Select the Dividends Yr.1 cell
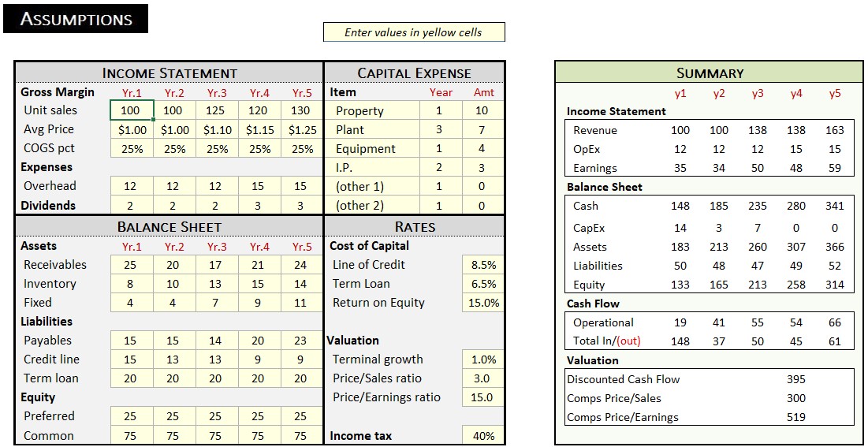868x447 pixels. click(x=131, y=206)
